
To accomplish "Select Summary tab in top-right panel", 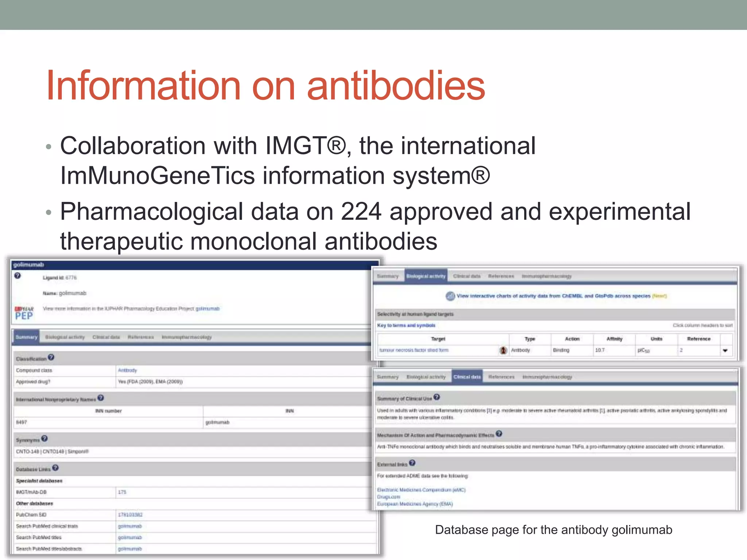I will pyautogui.click(x=388, y=276).
